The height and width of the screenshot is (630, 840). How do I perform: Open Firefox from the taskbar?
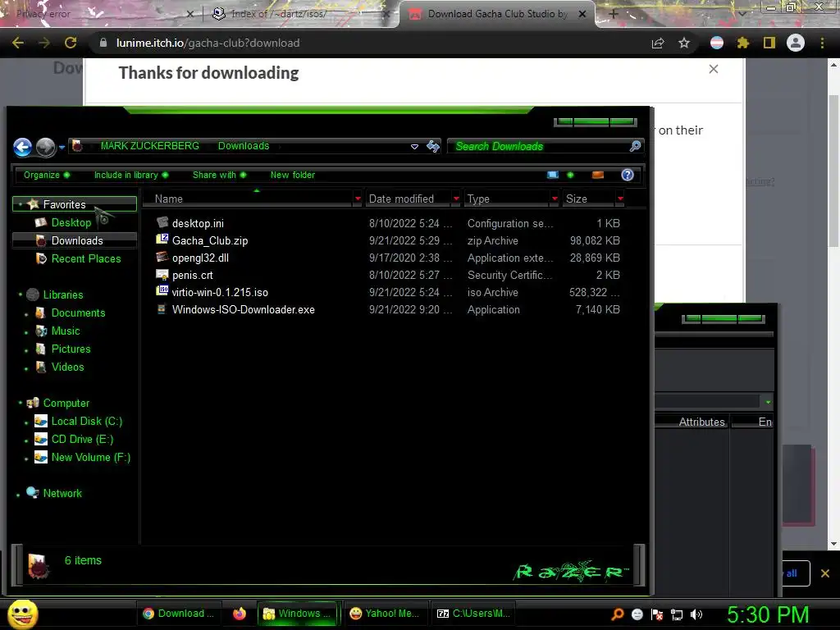pyautogui.click(x=240, y=614)
